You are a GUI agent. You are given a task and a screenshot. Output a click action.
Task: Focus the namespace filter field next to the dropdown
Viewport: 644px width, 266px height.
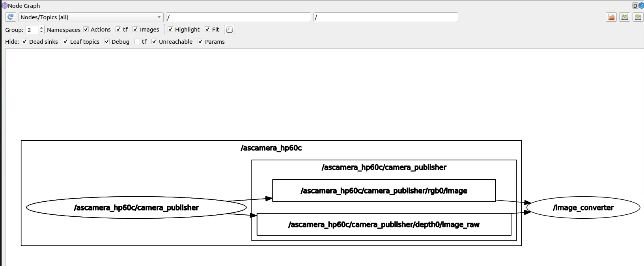coord(239,17)
